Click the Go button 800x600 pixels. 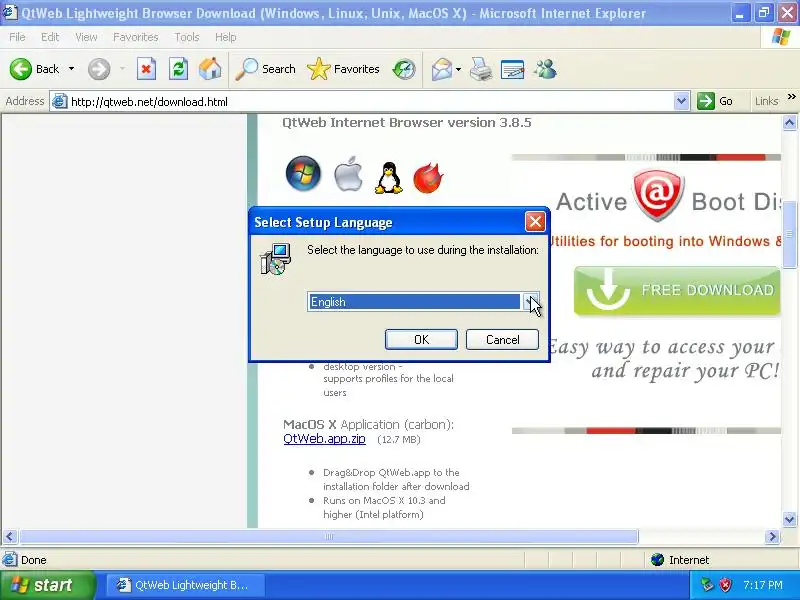point(715,101)
